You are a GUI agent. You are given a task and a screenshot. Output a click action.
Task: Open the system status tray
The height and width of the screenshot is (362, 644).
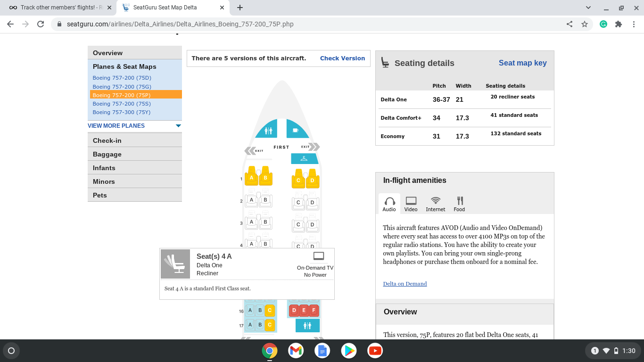coord(612,351)
